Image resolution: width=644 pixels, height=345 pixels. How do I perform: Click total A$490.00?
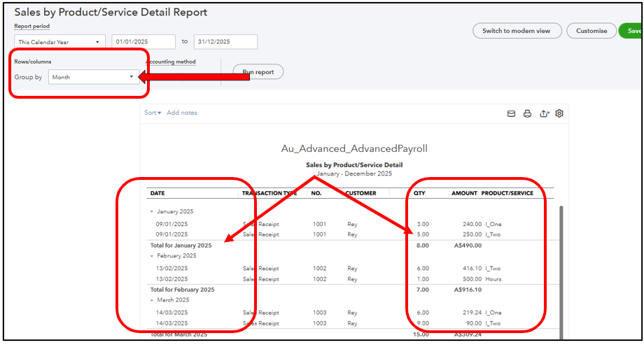(467, 246)
